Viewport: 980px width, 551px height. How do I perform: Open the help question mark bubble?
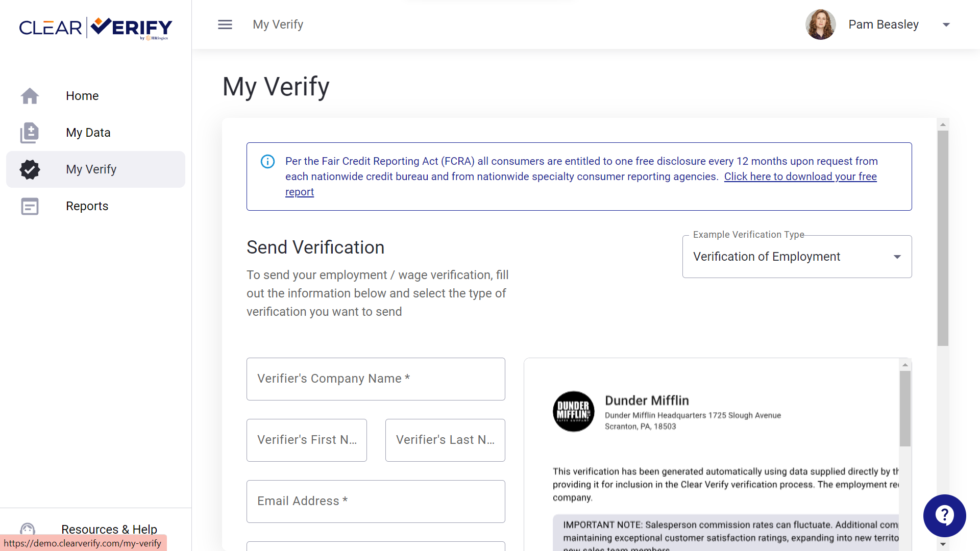click(x=944, y=515)
